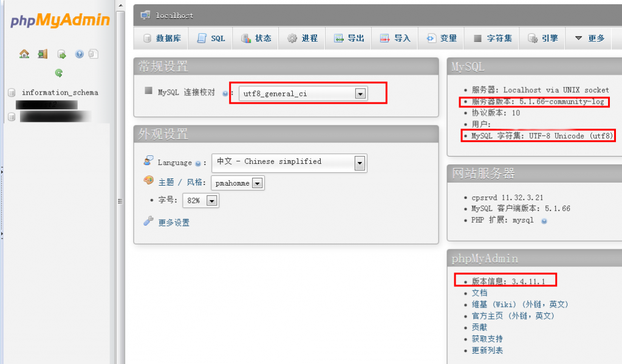The image size is (622, 364).
Task: Click the info icon next to PHP 扩展 mysql
Action: (544, 221)
